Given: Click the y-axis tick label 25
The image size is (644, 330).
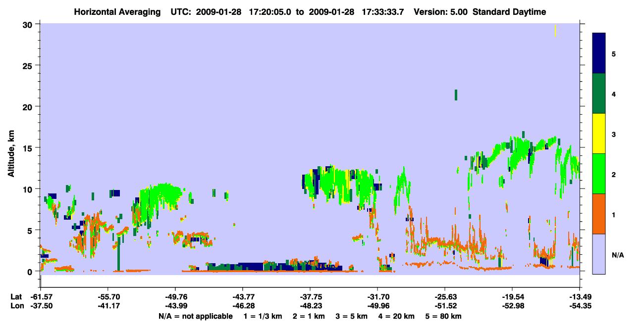Looking at the screenshot, I should pyautogui.click(x=29, y=65).
